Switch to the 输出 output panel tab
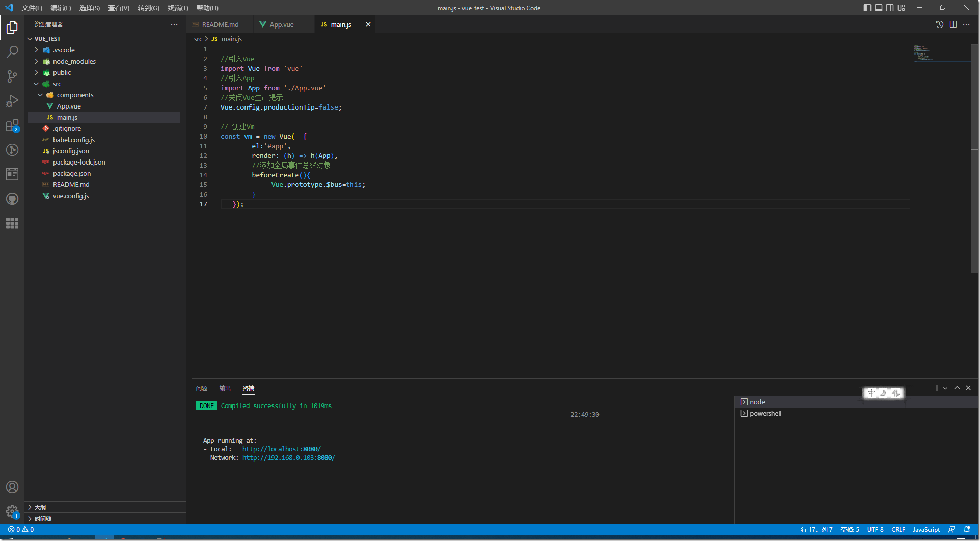 (x=225, y=388)
